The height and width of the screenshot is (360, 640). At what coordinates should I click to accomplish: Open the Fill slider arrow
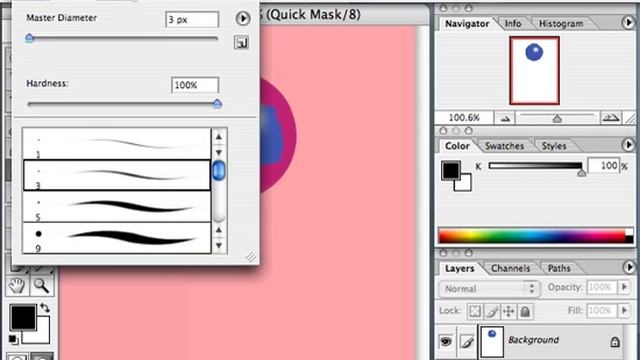[x=624, y=311]
